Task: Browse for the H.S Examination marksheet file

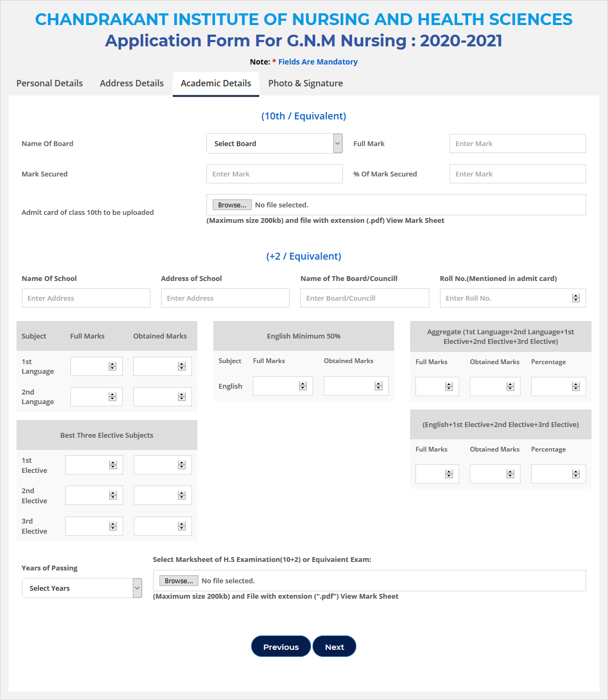Action: click(x=179, y=581)
